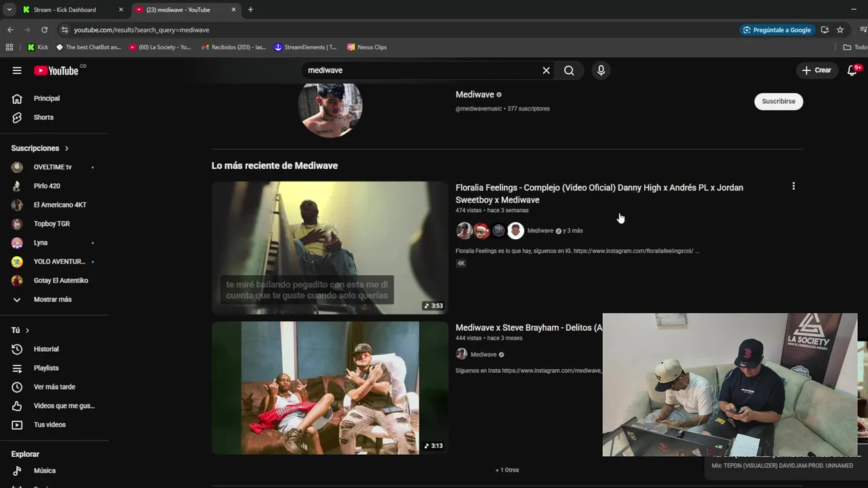Bookmark this page with star icon

pos(840,30)
